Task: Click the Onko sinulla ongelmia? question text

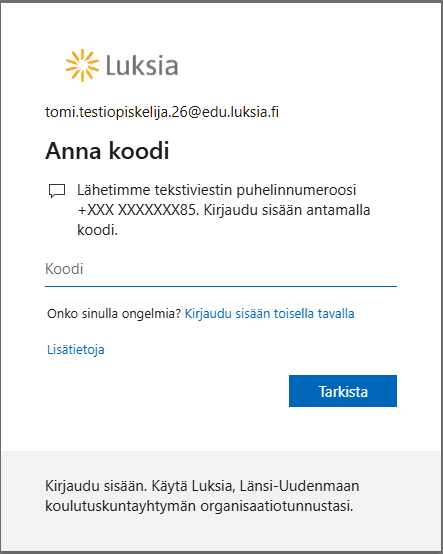Action: (114, 314)
